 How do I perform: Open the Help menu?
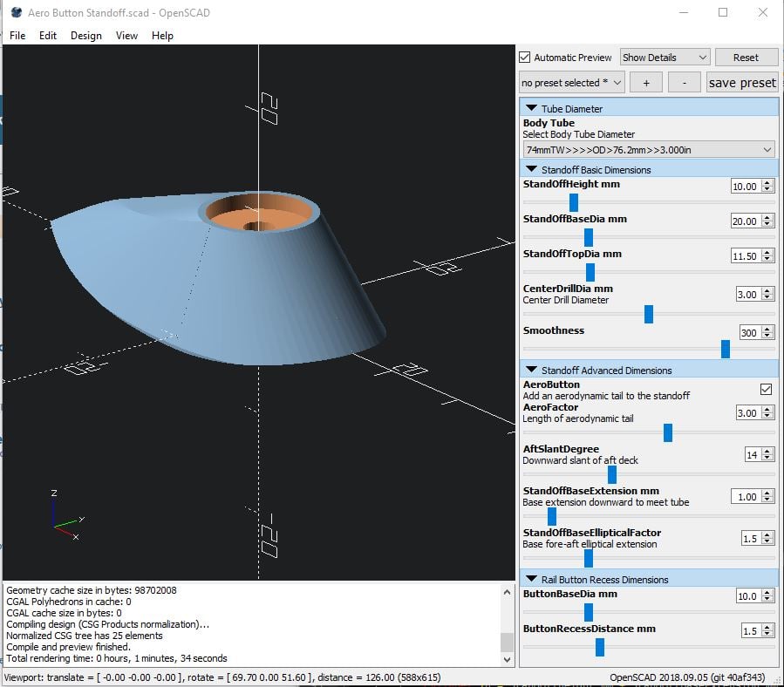(x=162, y=36)
